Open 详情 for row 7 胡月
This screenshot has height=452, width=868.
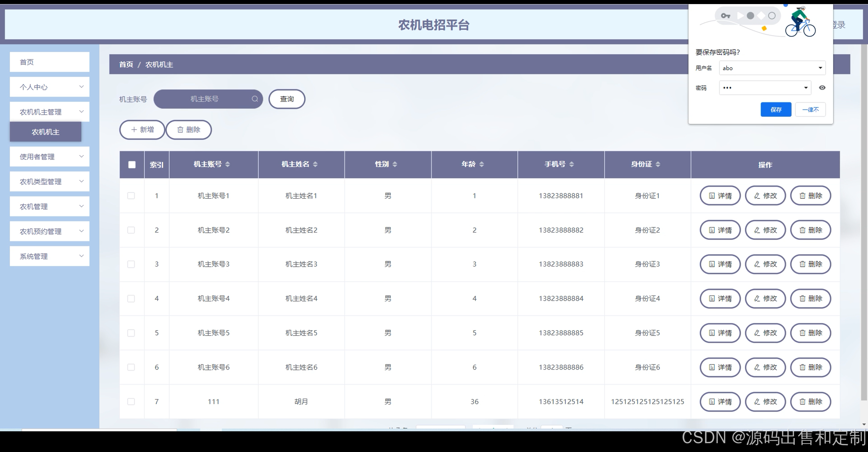click(x=720, y=402)
